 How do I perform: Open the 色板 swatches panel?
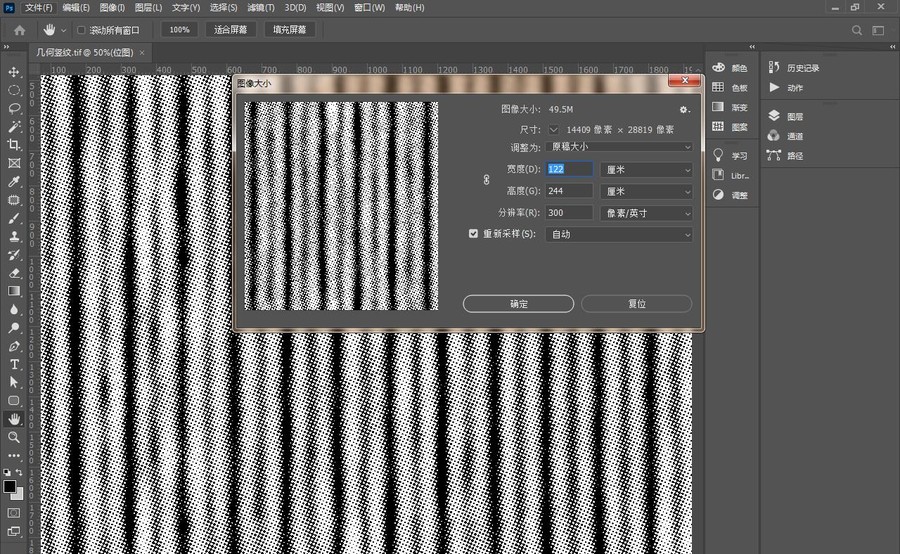click(730, 87)
